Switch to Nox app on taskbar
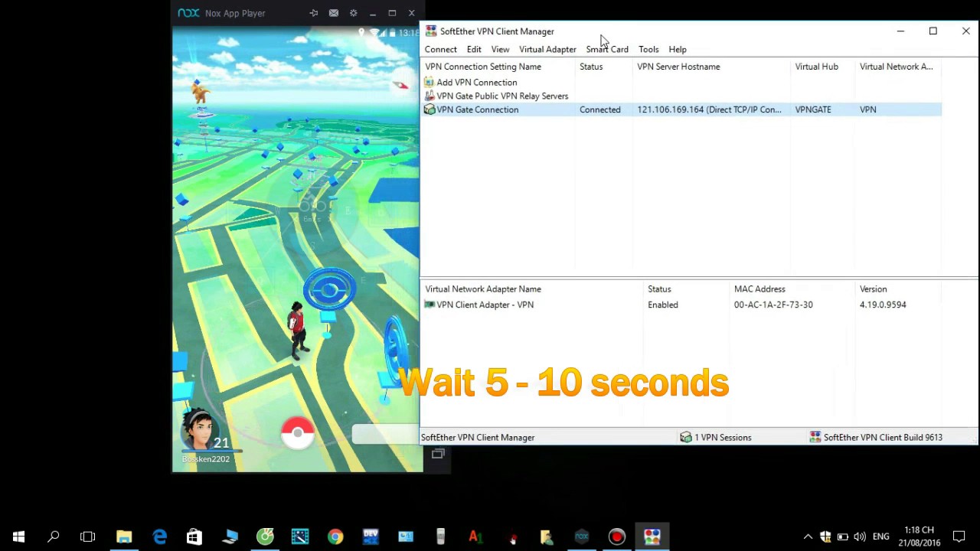 [582, 536]
